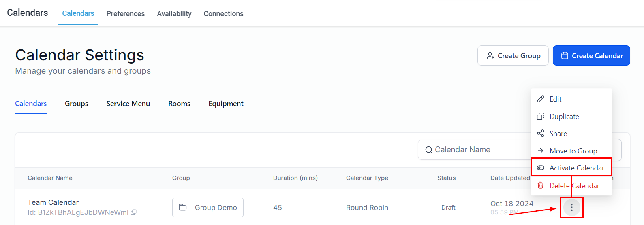Click the copy calendar ID icon
The height and width of the screenshot is (225, 644).
click(x=134, y=212)
